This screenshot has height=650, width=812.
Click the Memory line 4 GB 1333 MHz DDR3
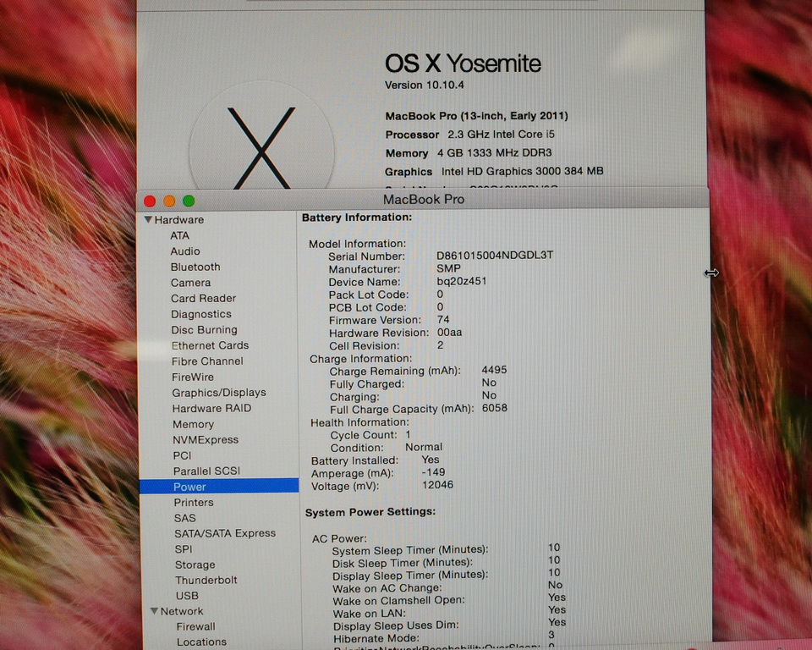(x=469, y=153)
